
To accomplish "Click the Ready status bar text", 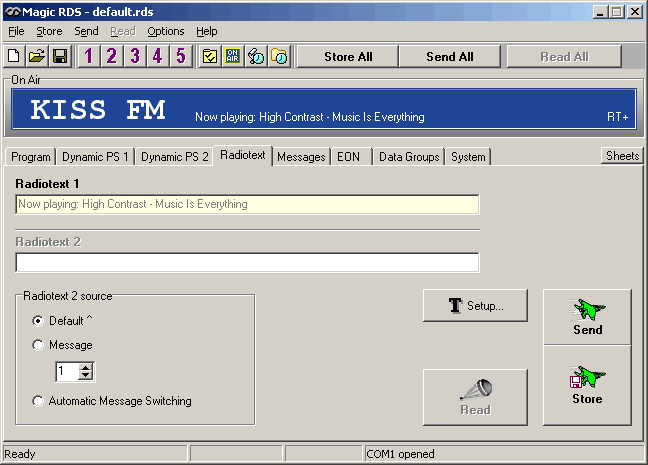I will click(x=19, y=454).
